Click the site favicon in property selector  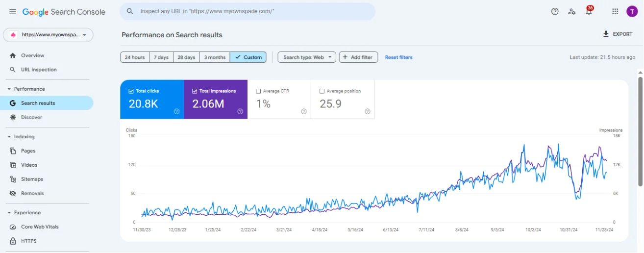pyautogui.click(x=14, y=35)
